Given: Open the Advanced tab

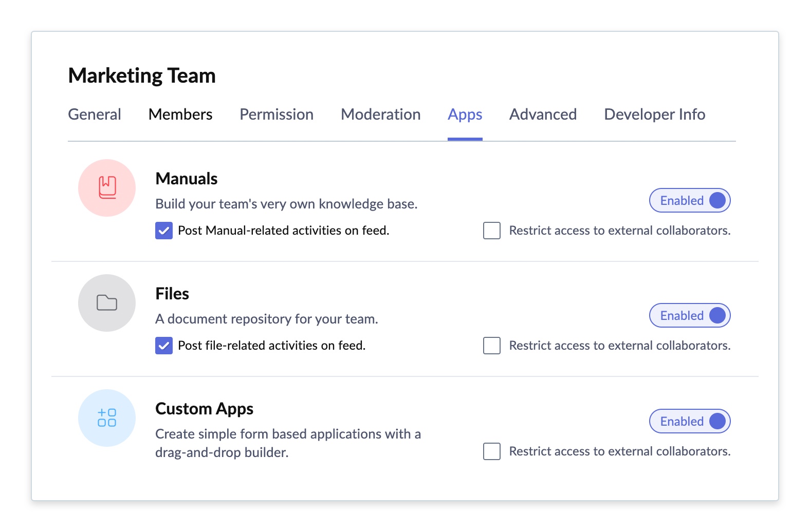Looking at the screenshot, I should coord(543,115).
